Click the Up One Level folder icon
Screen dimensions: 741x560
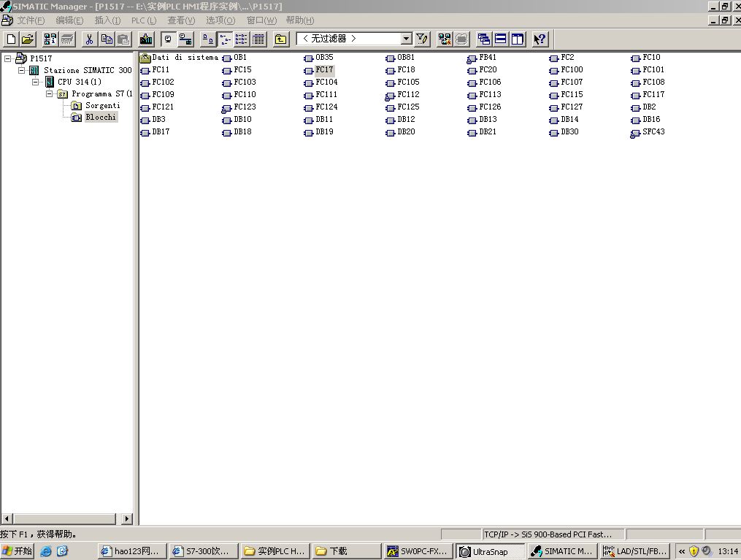pyautogui.click(x=280, y=39)
